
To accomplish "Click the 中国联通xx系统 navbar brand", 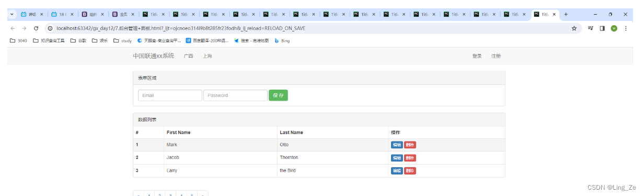I will (x=153, y=56).
